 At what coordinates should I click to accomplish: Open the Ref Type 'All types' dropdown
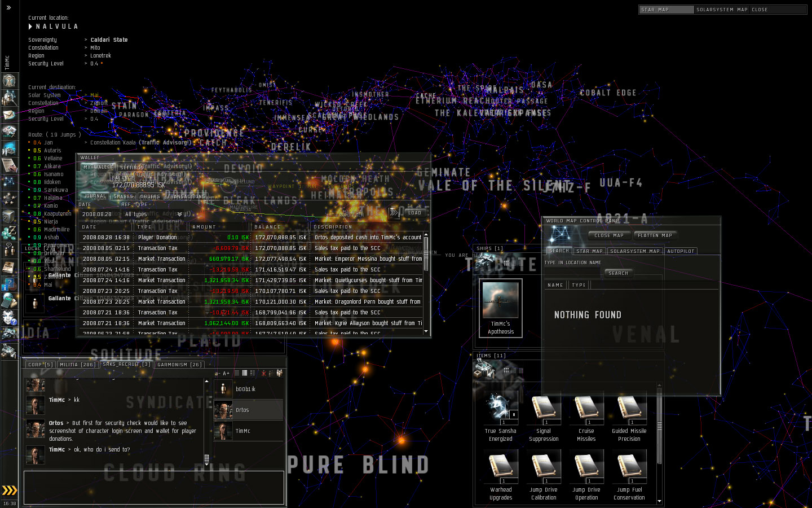(154, 214)
